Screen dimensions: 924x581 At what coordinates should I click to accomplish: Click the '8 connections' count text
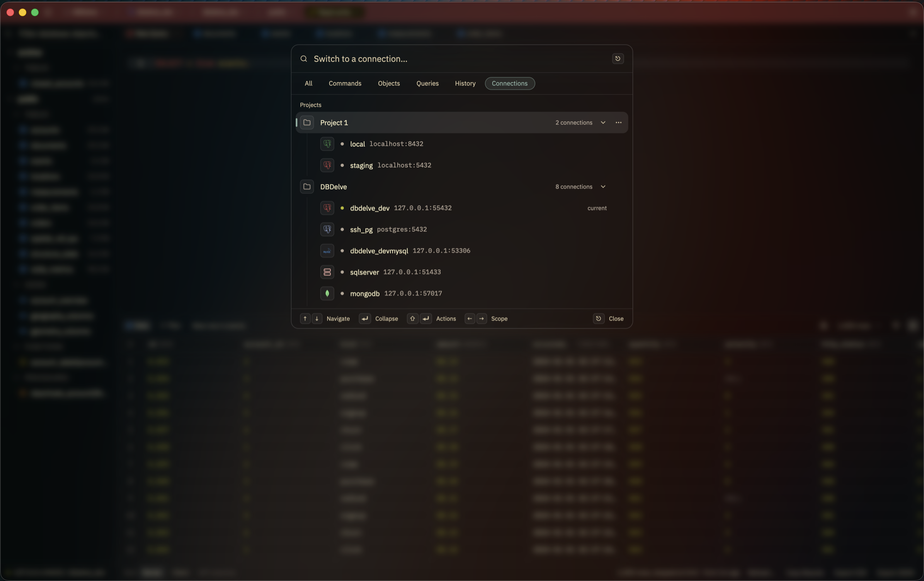574,187
